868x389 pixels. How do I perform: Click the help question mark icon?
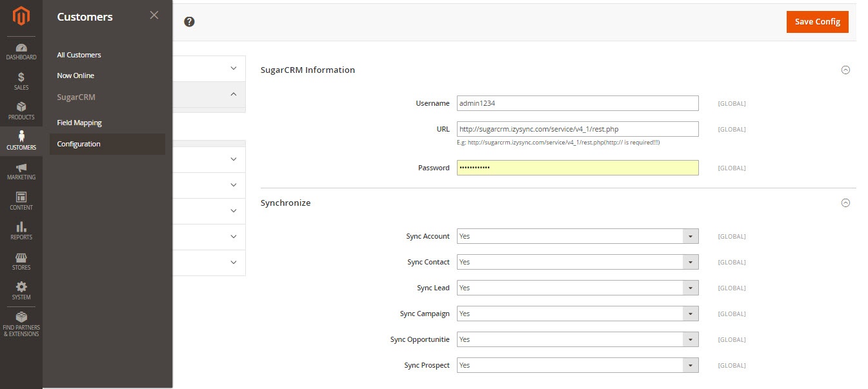(x=189, y=21)
